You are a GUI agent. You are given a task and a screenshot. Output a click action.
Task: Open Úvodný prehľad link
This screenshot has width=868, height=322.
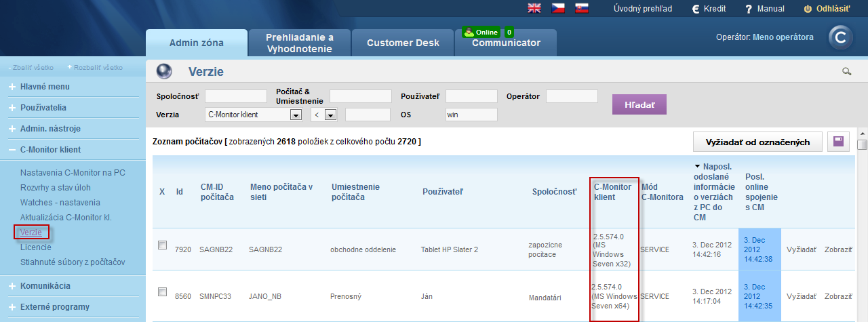(643, 9)
